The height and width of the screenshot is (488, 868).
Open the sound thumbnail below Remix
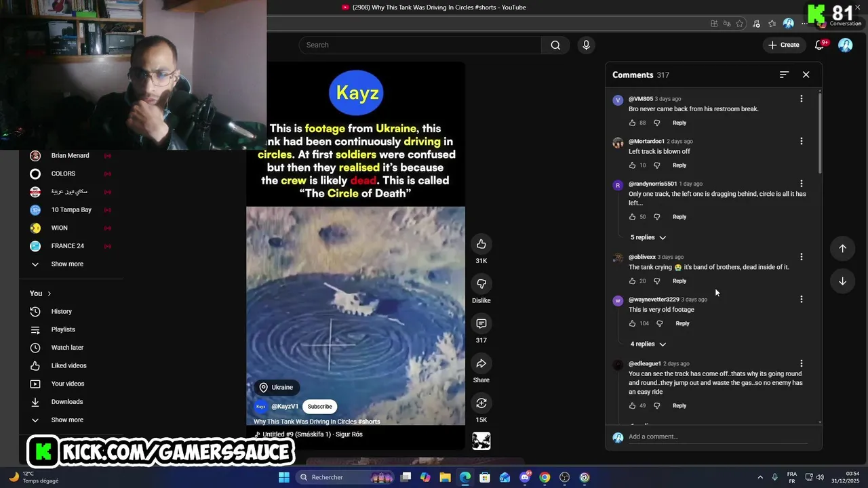click(x=481, y=441)
